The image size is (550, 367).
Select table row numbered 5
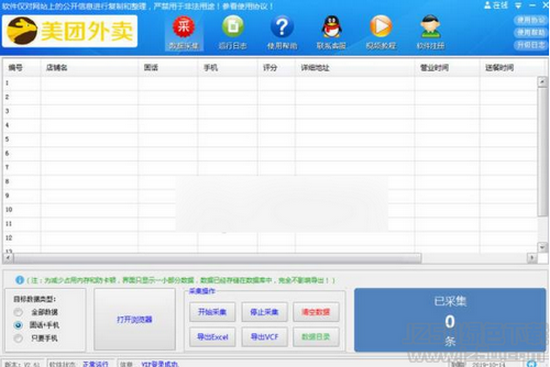tap(270, 139)
